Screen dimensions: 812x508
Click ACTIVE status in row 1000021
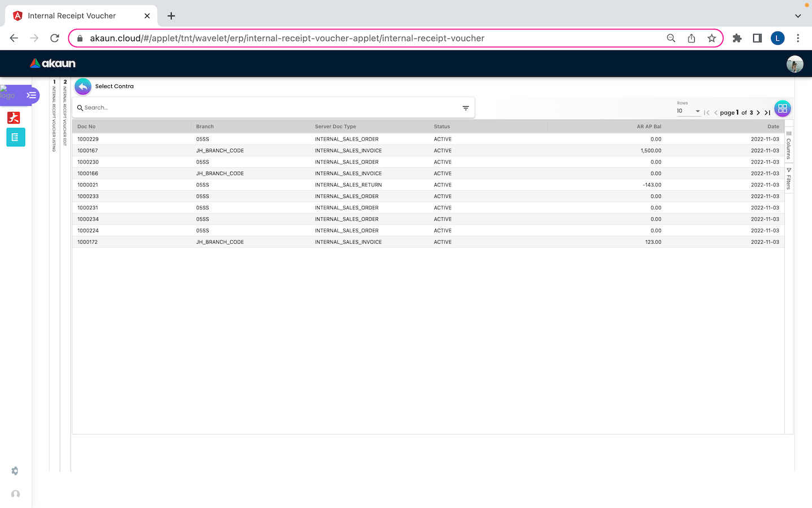click(443, 185)
